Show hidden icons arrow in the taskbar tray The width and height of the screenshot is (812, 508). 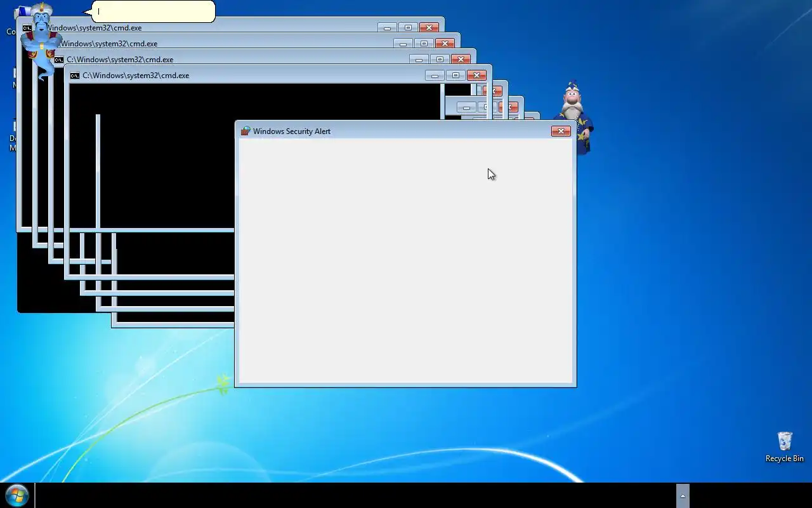coord(683,495)
